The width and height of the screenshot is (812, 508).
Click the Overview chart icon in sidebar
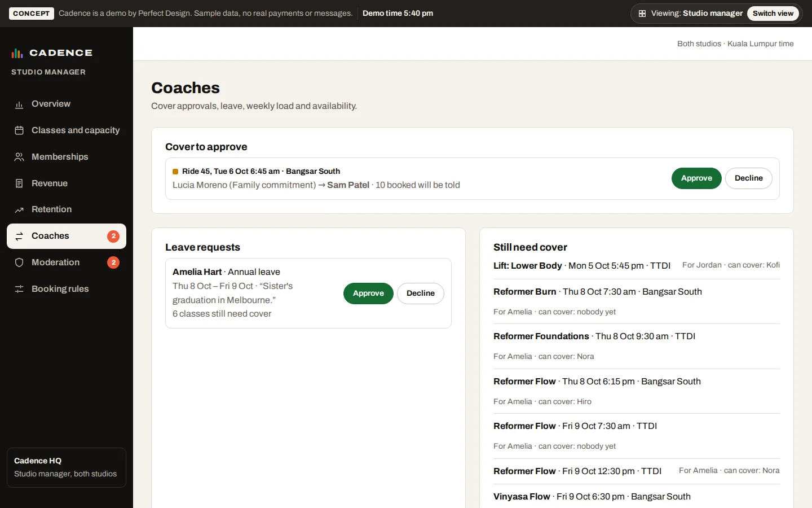click(19, 104)
